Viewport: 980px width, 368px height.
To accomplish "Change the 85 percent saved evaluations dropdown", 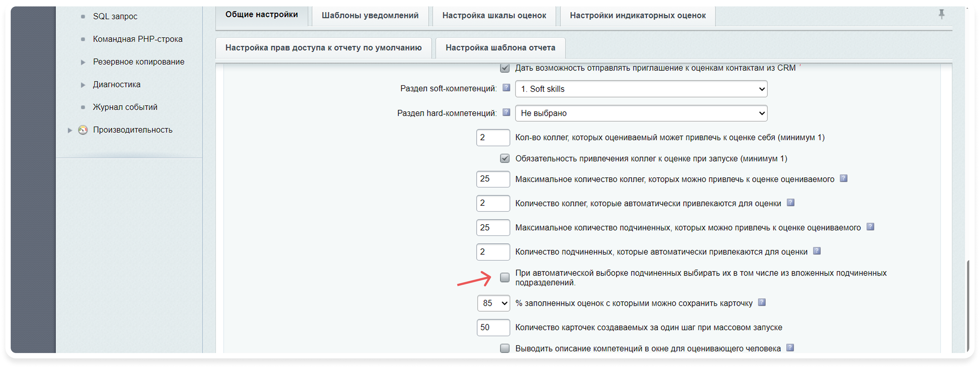I will [x=493, y=303].
